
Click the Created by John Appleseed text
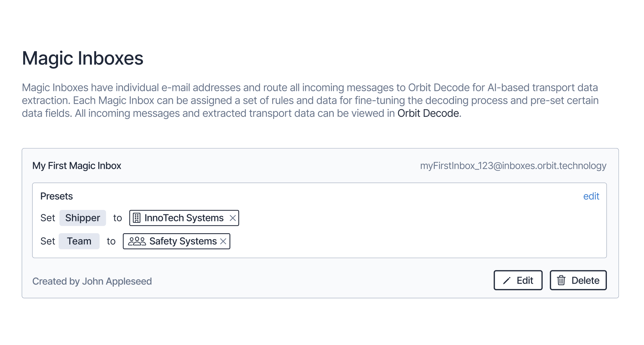pyautogui.click(x=92, y=281)
